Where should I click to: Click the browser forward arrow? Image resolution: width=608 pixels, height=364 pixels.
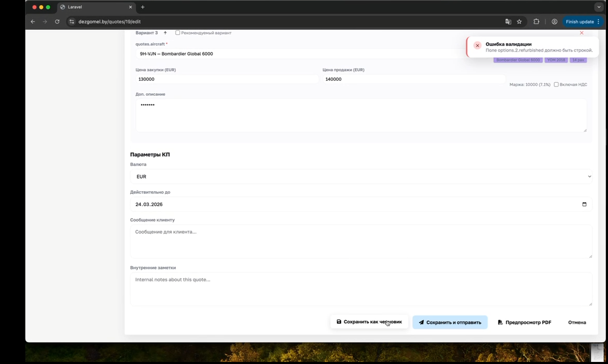[x=45, y=22]
